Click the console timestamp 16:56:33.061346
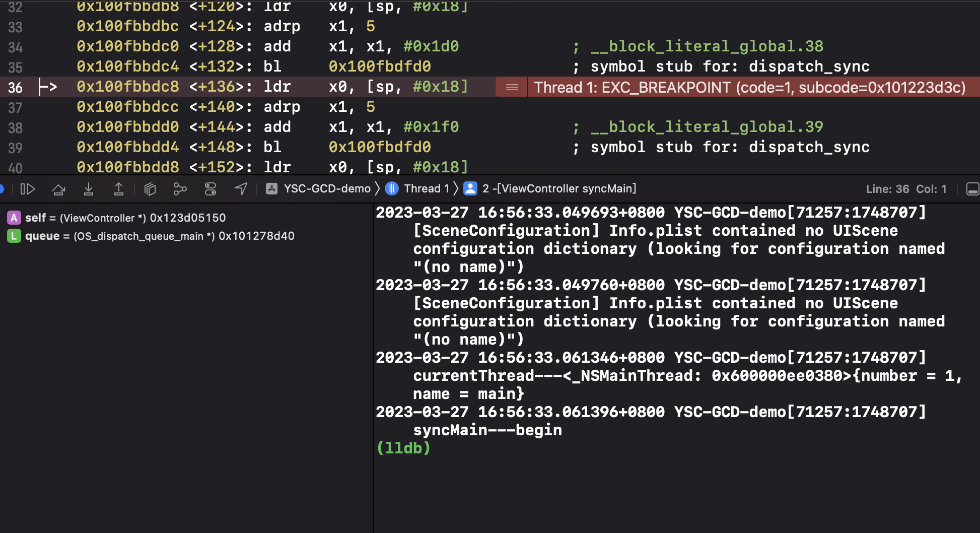The image size is (980, 533). coord(571,358)
